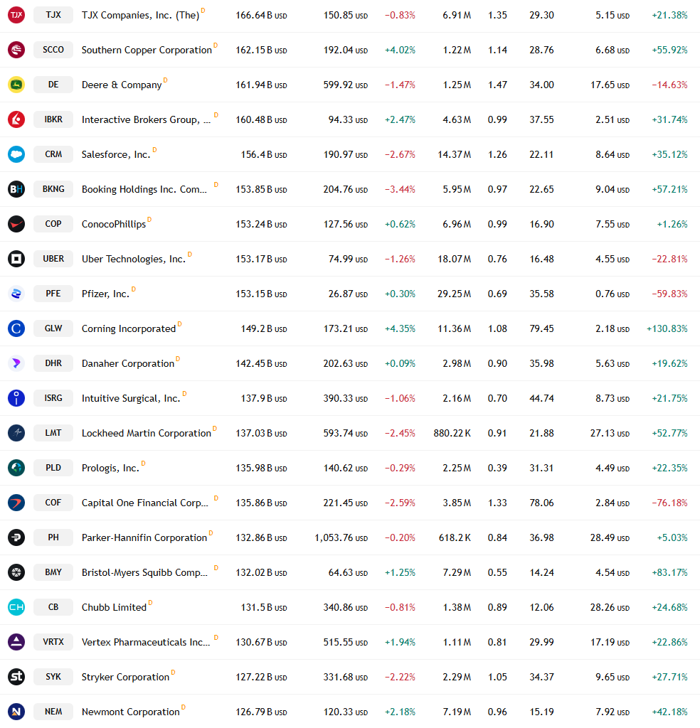
Task: Click the Uber logo icon
Action: (x=16, y=259)
